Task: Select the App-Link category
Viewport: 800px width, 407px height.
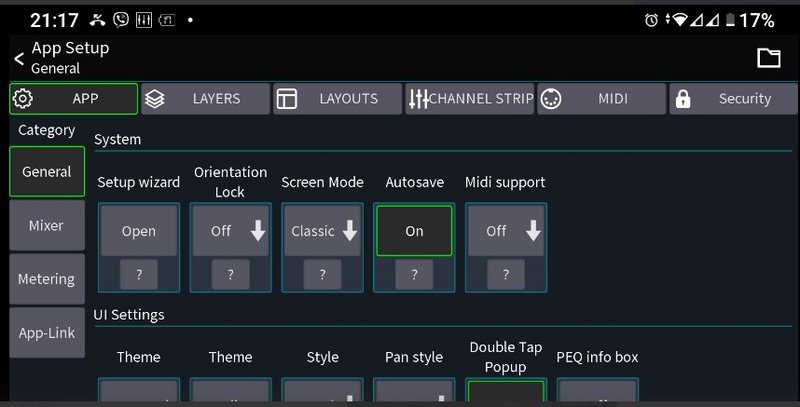Action: pos(47,333)
